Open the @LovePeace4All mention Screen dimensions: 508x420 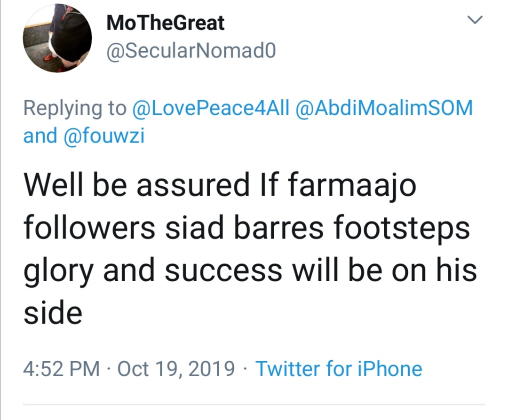coord(210,109)
